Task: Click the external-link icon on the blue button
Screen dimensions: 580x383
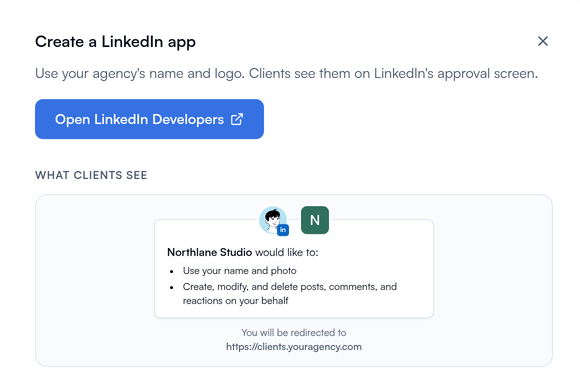Action: pyautogui.click(x=237, y=119)
